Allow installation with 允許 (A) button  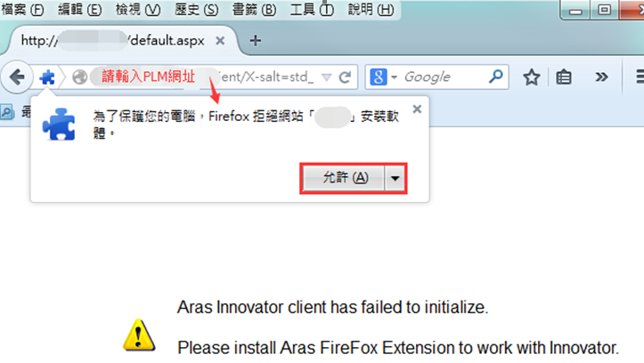point(344,178)
